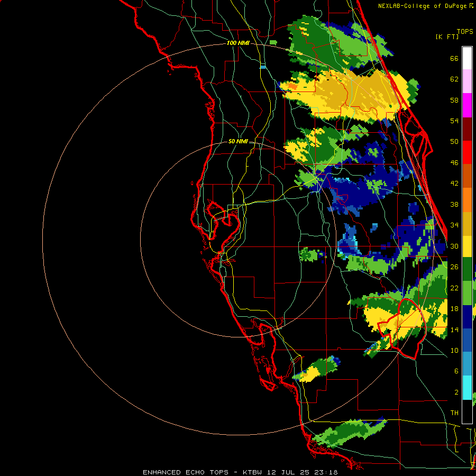Image resolution: width=476 pixels, height=476 pixels.
Task: Click the medium blue 10 kft swatch
Action: [467, 341]
